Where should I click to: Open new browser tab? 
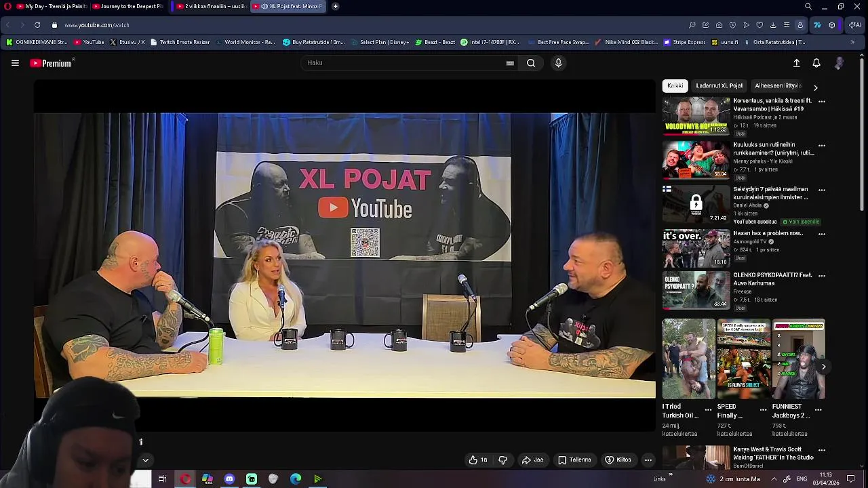coord(335,6)
